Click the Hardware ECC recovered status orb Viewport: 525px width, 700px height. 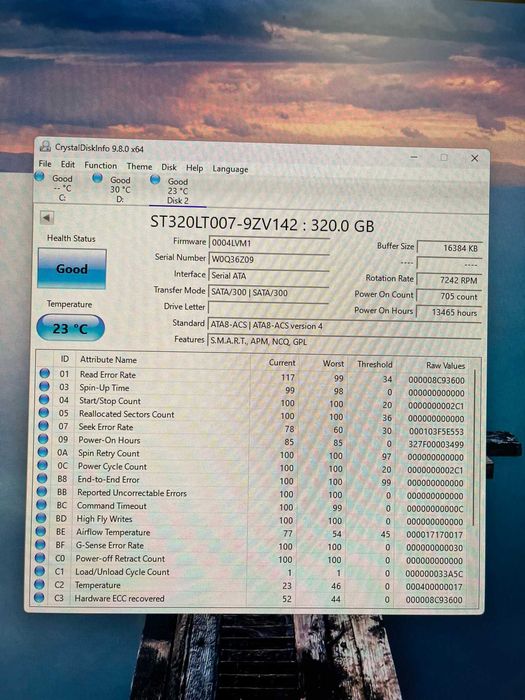tap(39, 597)
